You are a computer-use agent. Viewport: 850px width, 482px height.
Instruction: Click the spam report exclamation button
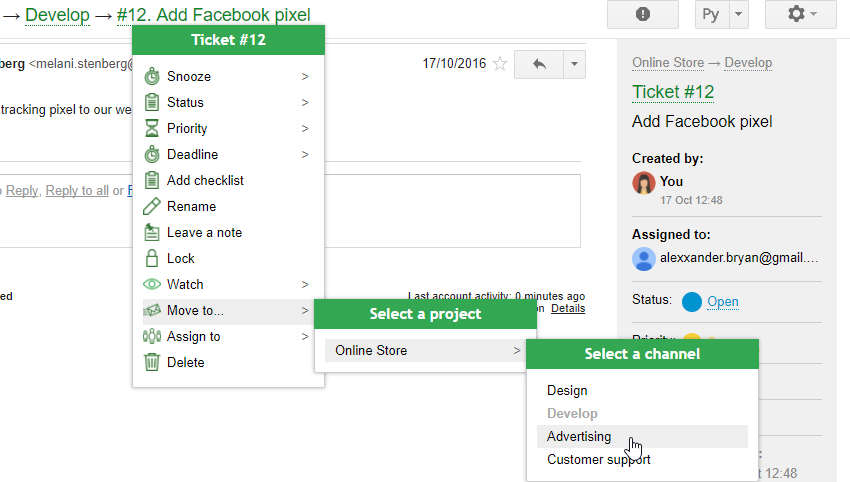pyautogui.click(x=642, y=14)
